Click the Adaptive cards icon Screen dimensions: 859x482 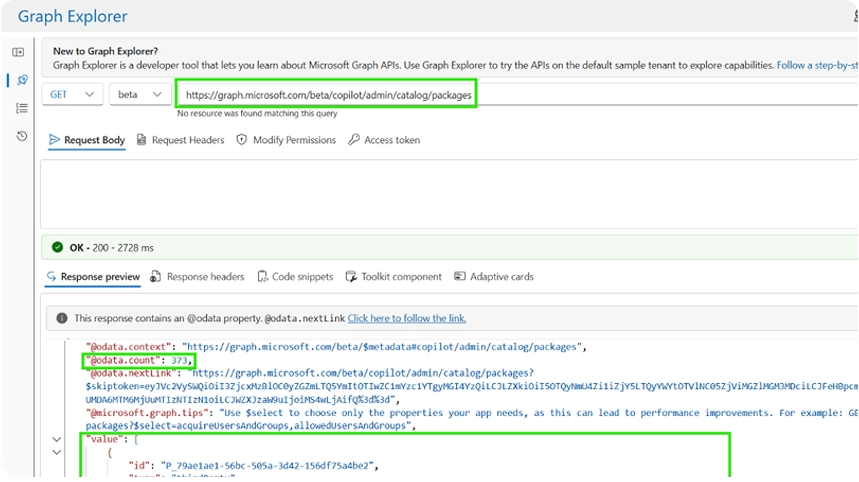tap(460, 276)
